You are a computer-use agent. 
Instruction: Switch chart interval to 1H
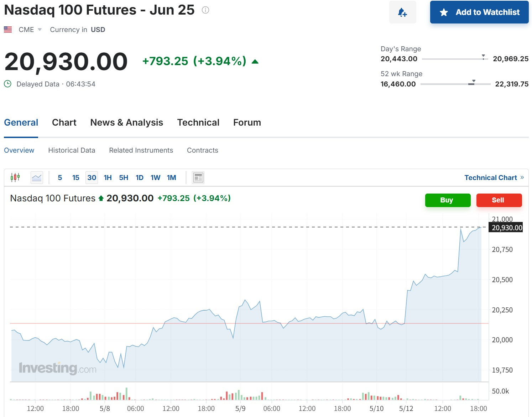pos(108,178)
